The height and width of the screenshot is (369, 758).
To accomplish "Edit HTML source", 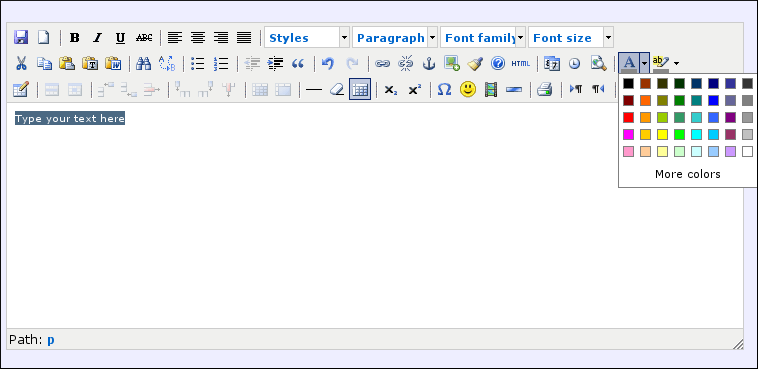I will pos(521,63).
